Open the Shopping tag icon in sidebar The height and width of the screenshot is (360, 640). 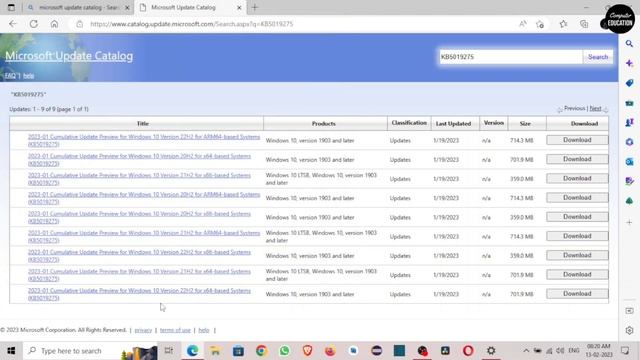click(629, 83)
